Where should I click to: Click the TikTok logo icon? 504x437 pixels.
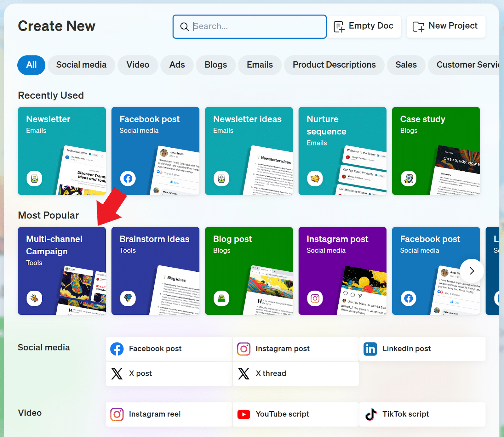(x=371, y=414)
